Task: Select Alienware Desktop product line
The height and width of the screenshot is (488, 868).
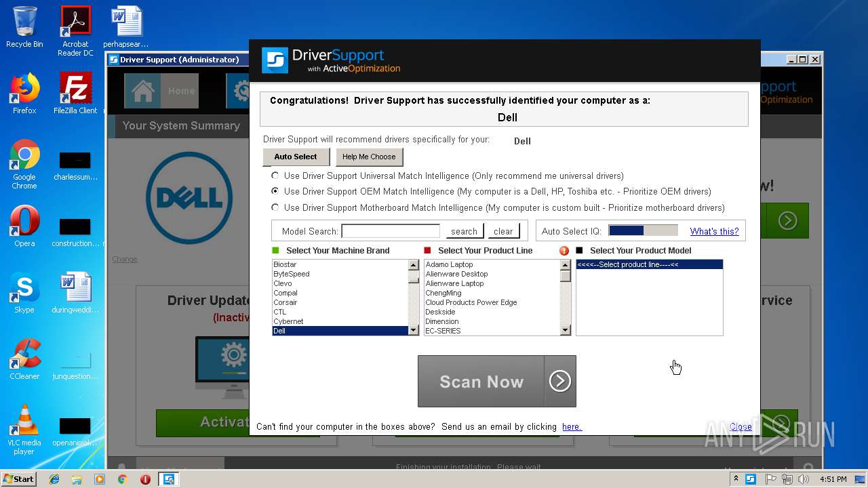Action: 492,274
